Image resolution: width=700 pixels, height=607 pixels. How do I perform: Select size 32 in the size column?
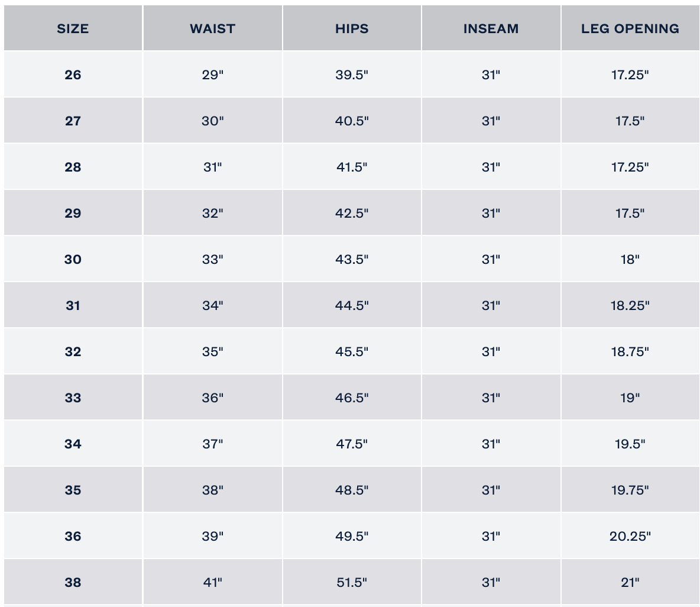click(x=73, y=352)
